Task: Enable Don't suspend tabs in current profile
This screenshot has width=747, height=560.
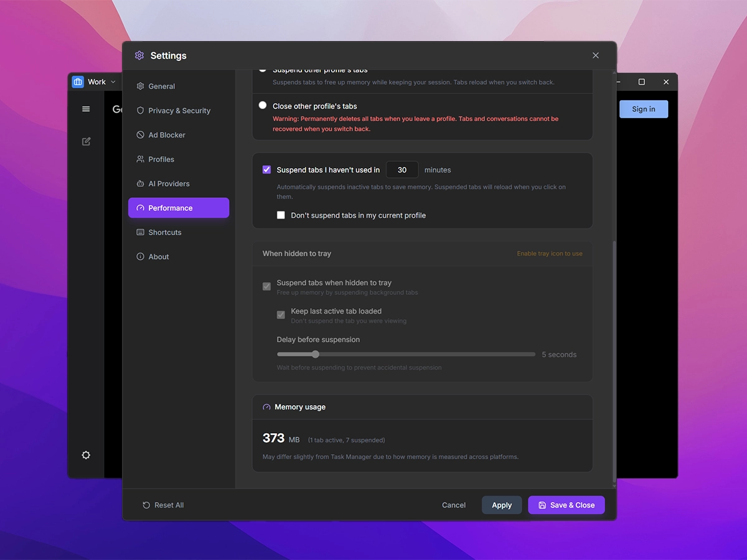Action: [281, 215]
